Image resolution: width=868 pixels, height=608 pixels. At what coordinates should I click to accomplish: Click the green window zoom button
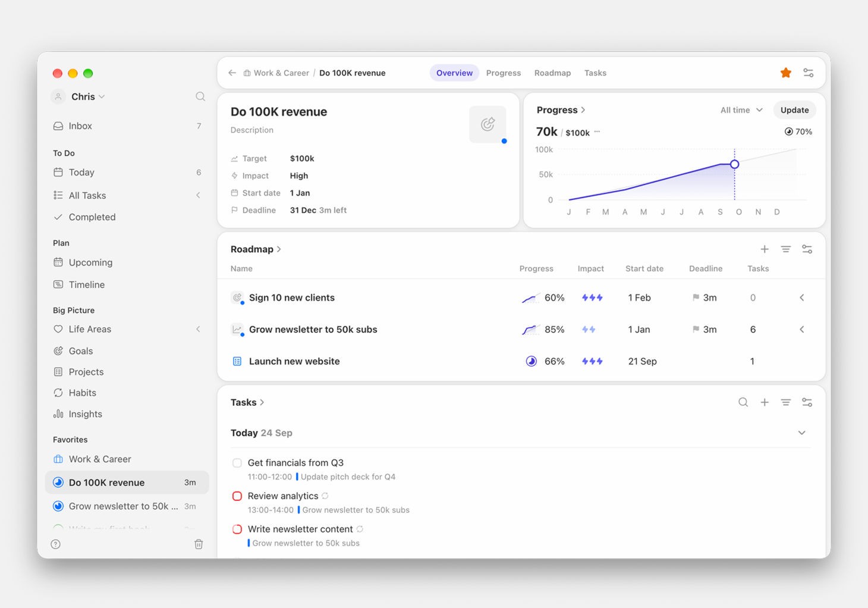coord(88,73)
